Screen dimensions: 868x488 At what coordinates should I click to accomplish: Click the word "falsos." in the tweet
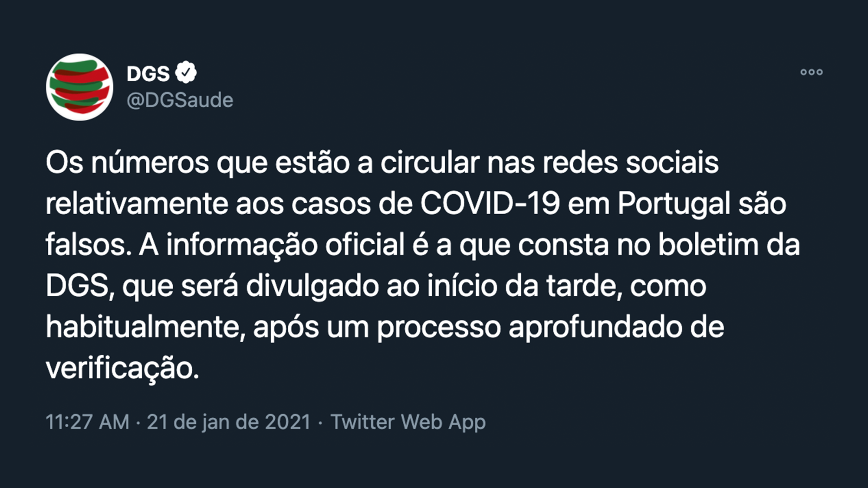pyautogui.click(x=89, y=245)
